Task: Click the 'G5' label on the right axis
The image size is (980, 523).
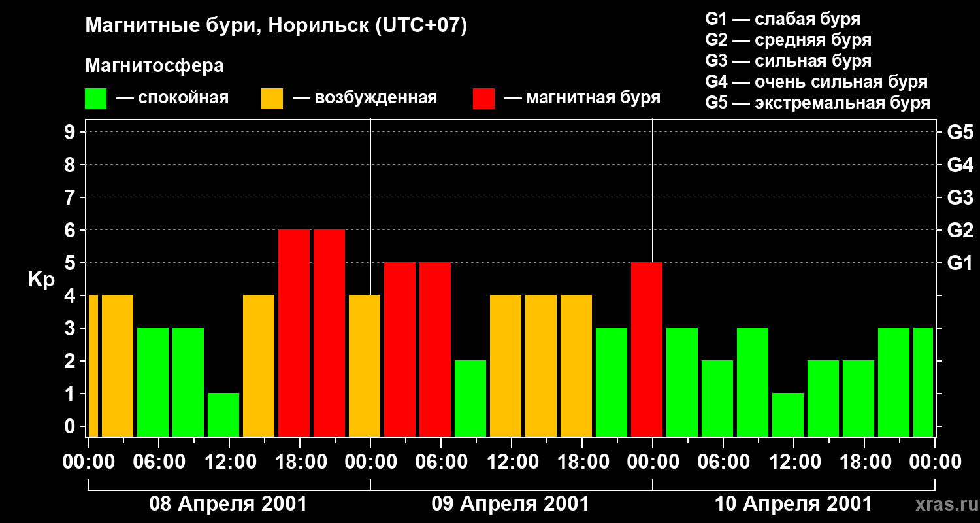Action: click(960, 132)
